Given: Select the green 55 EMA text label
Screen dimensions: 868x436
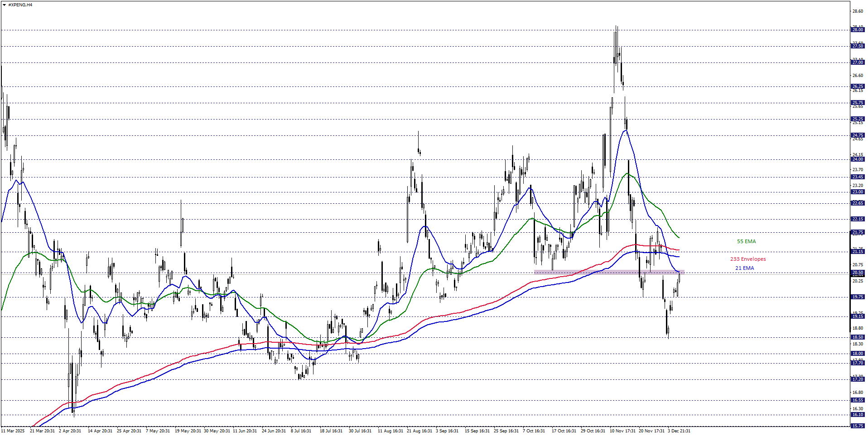Looking at the screenshot, I should 746,241.
